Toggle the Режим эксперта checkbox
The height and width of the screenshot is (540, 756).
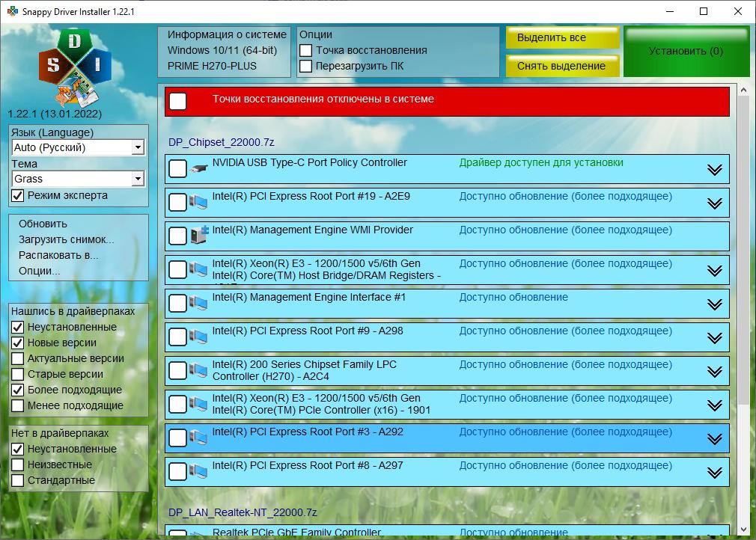18,195
